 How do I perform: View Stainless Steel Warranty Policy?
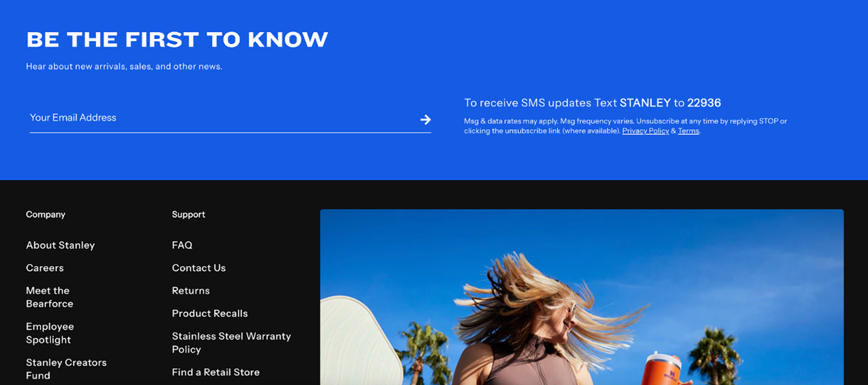pos(231,343)
